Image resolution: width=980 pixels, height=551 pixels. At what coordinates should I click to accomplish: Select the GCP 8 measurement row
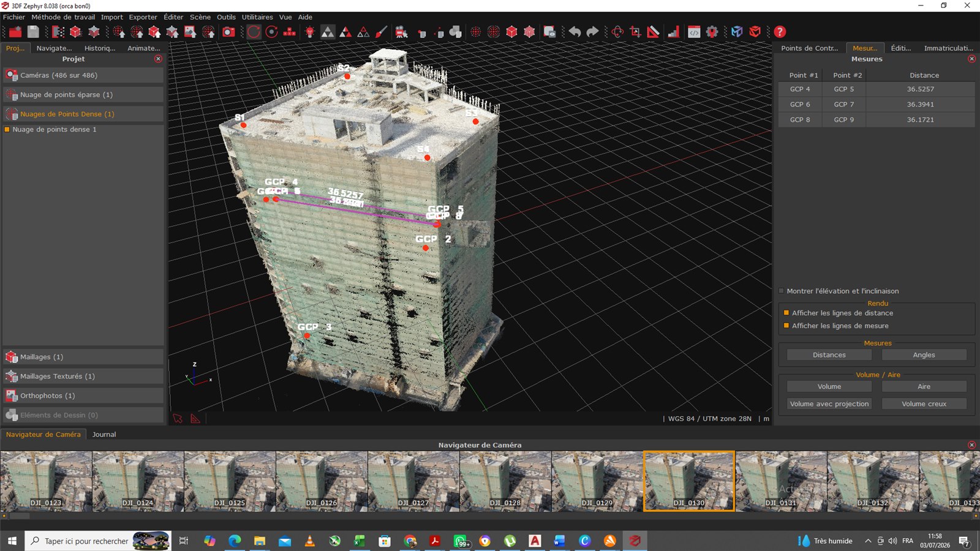(x=876, y=119)
